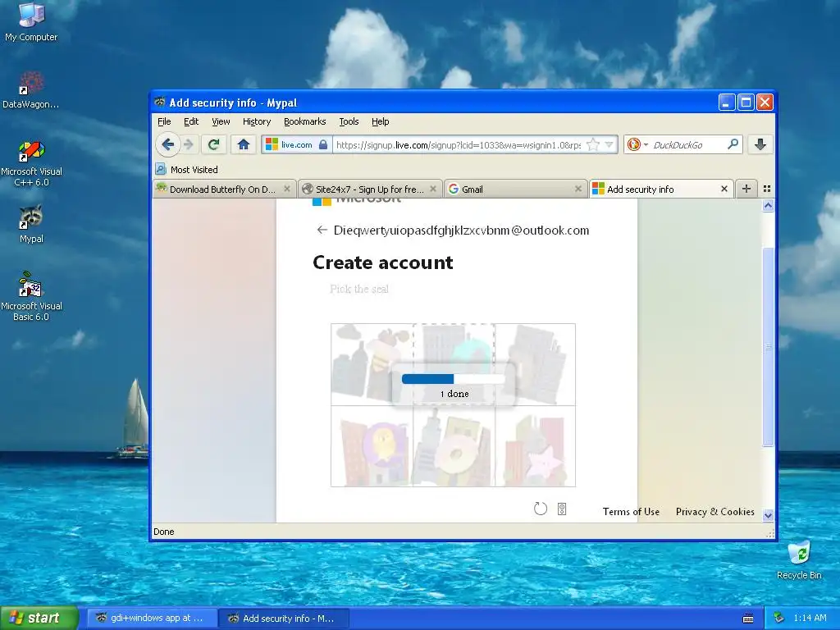Switch to the audio challenge icon
The width and height of the screenshot is (840, 630).
pyautogui.click(x=561, y=509)
